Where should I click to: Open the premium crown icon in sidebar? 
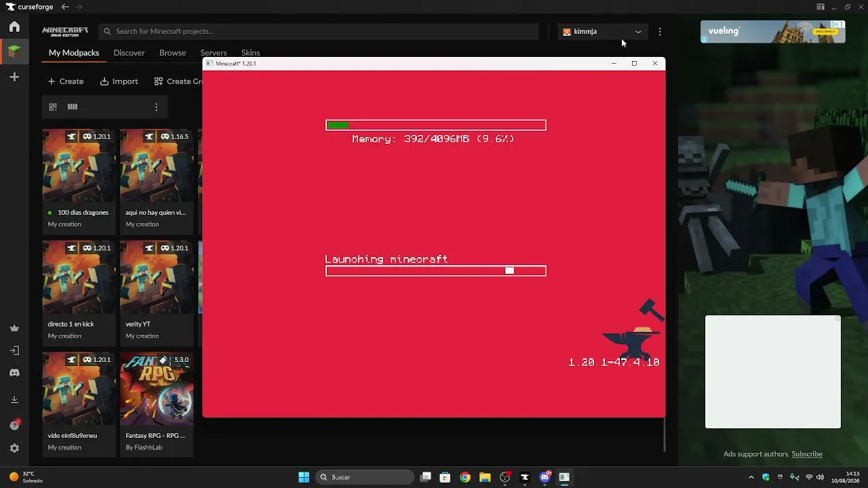point(14,328)
